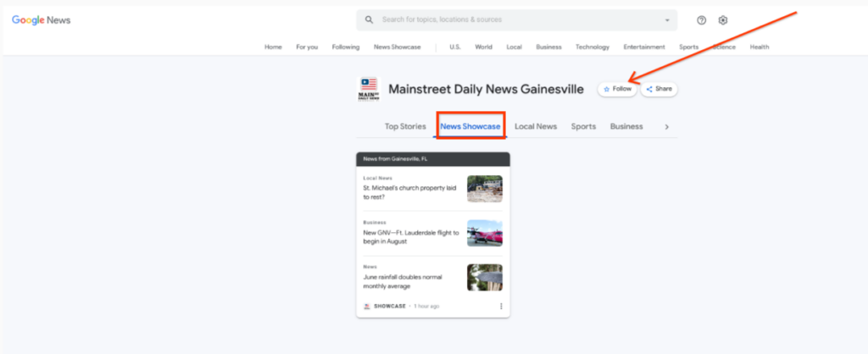Follow Mainstreet Daily News Gainesville

(617, 89)
